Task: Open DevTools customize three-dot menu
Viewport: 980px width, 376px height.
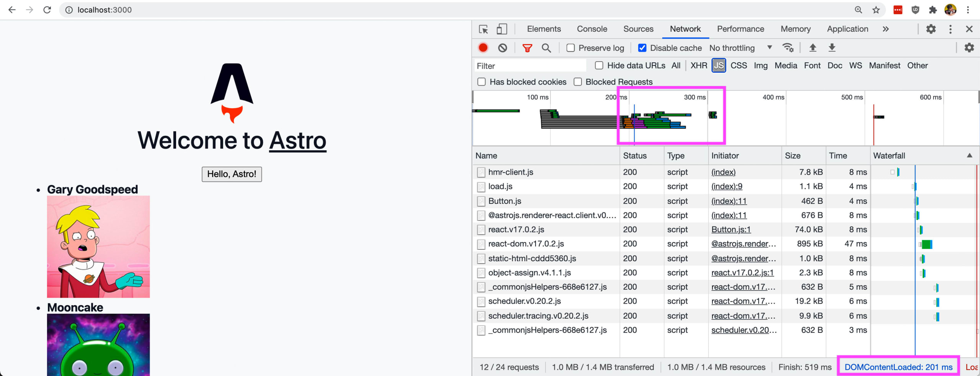Action: [x=950, y=29]
